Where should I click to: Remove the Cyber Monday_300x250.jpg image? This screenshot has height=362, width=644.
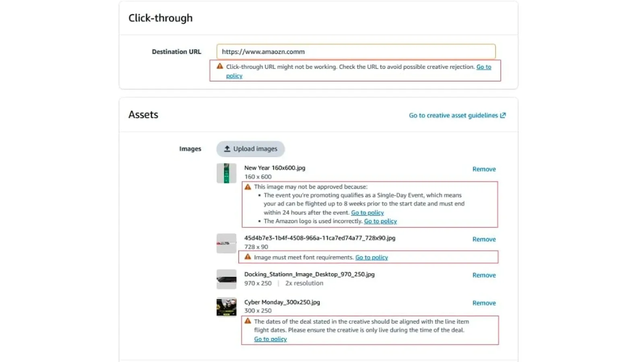[x=484, y=303]
